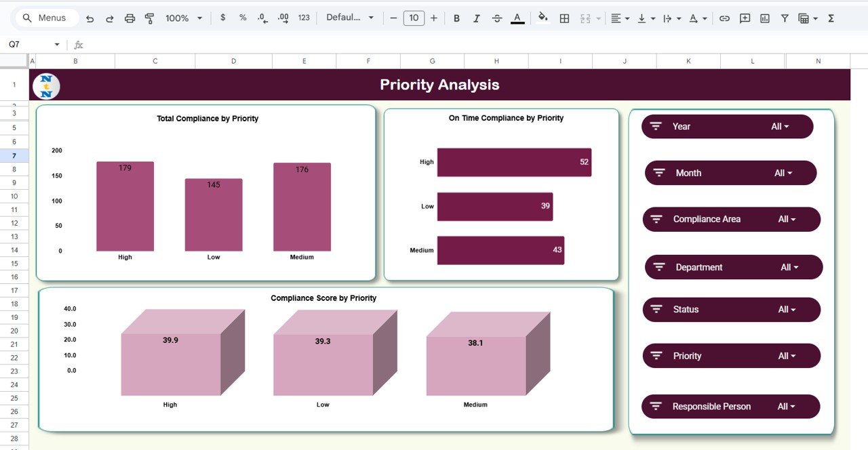Viewport: 868px width, 450px height.
Task: Pick a text color swatch
Action: [517, 18]
